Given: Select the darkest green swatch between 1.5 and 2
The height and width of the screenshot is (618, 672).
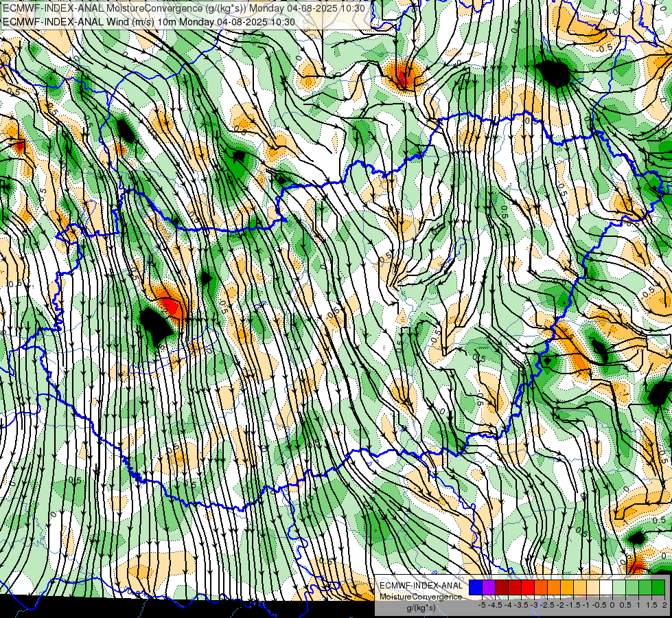Looking at the screenshot, I should pos(658,588).
